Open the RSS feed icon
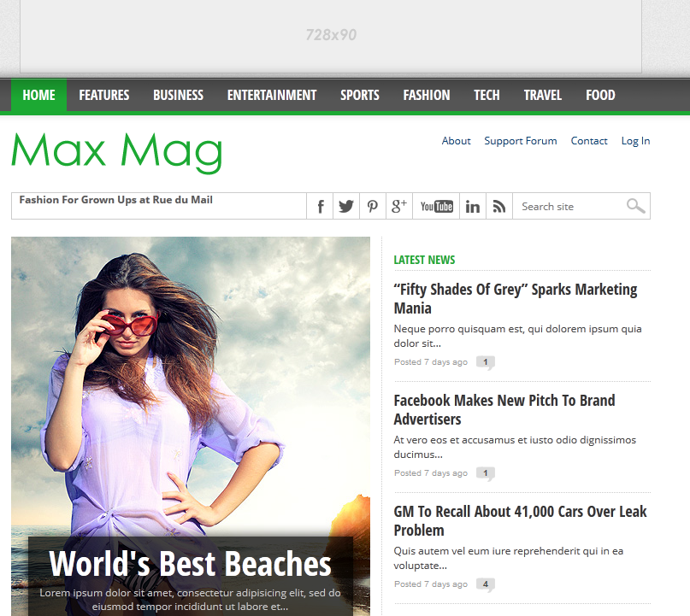This screenshot has width=690, height=616. coord(499,206)
